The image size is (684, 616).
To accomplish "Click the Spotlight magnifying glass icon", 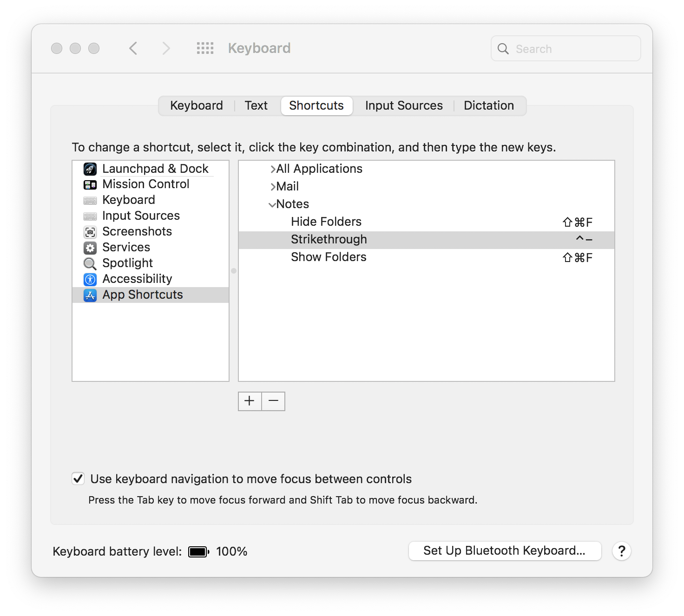I will coord(90,263).
